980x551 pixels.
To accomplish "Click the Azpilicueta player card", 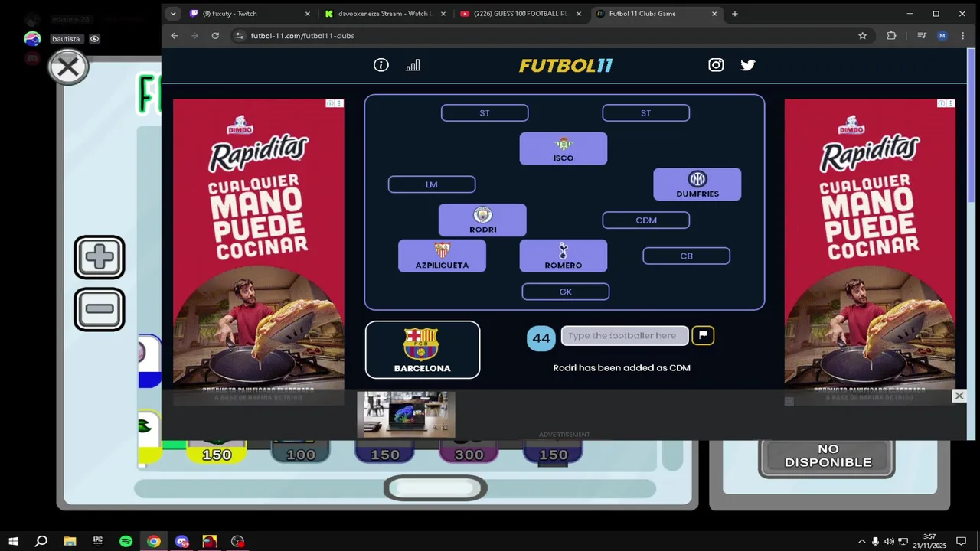I will (x=442, y=256).
